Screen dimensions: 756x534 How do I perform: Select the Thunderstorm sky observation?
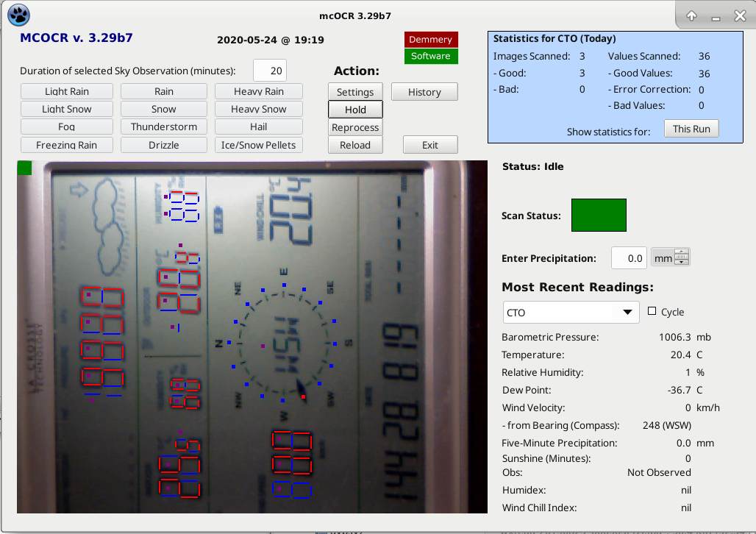[x=164, y=127]
